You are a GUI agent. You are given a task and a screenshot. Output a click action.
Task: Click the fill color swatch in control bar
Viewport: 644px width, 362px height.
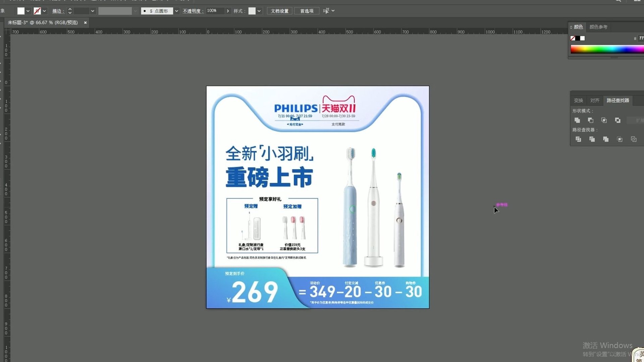coord(21,11)
